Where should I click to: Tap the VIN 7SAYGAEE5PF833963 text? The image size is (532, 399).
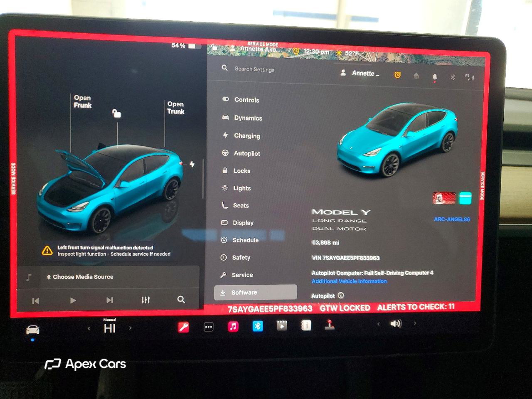[346, 258]
